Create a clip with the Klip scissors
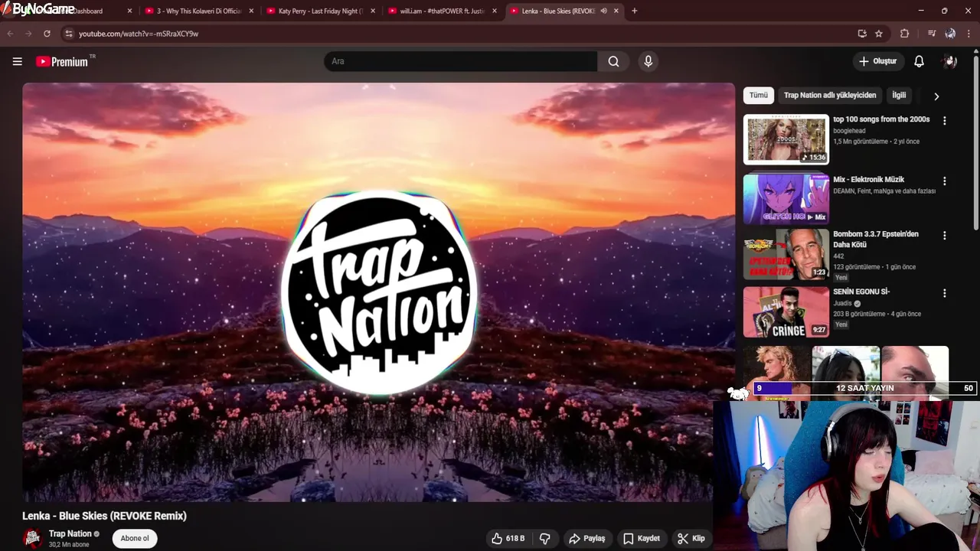980x551 pixels. tap(691, 539)
